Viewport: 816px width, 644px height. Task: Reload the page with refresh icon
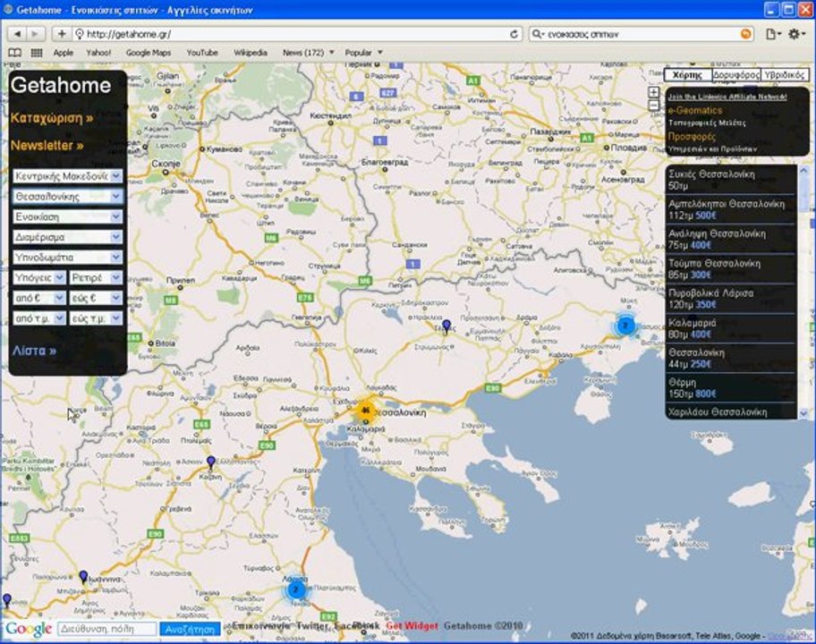pos(514,34)
